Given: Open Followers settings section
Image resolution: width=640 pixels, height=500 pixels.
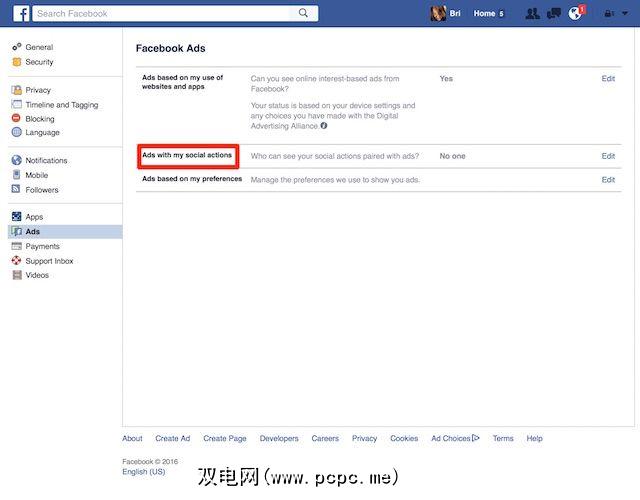Looking at the screenshot, I should tap(42, 190).
